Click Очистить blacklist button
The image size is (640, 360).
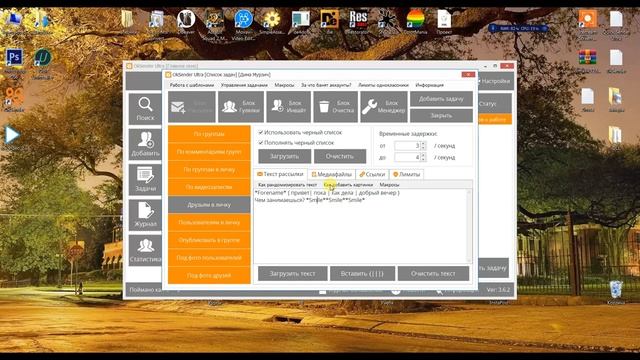pos(340,156)
